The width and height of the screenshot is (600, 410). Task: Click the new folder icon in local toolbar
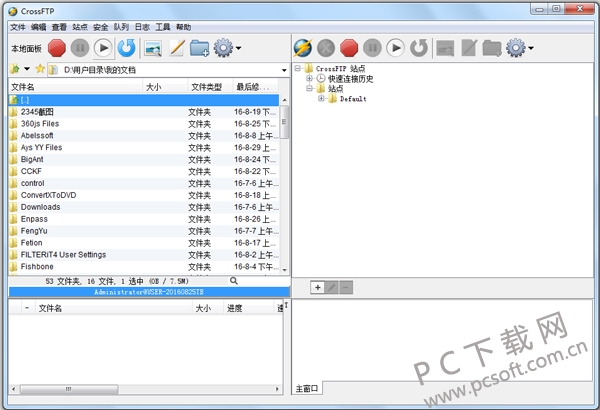pos(200,48)
